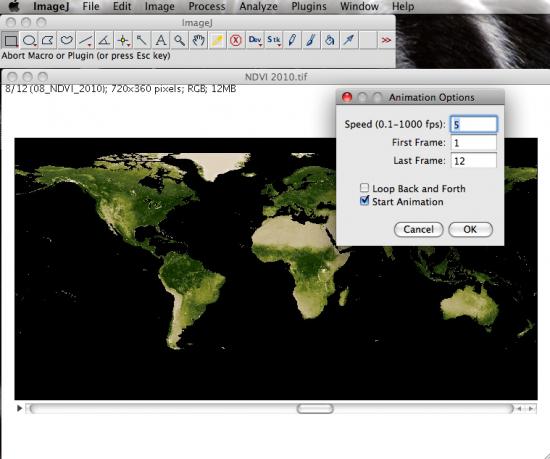Click the stack slice slider thumb
This screenshot has width=550, height=459.
click(315, 409)
